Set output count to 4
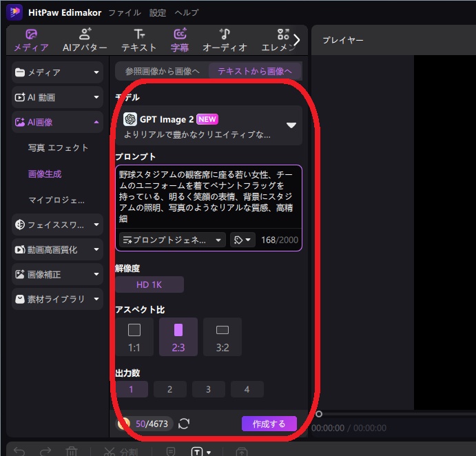The image size is (476, 456). point(247,389)
